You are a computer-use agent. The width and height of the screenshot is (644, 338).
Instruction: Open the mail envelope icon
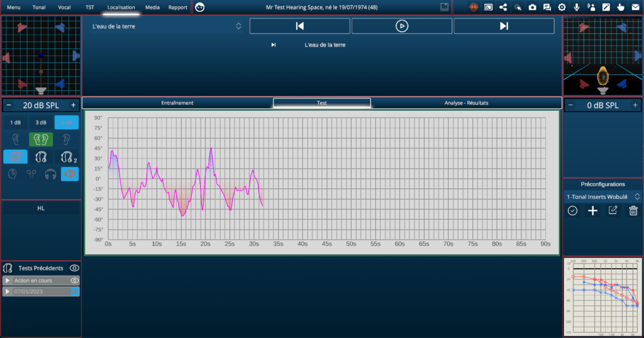coord(635,8)
